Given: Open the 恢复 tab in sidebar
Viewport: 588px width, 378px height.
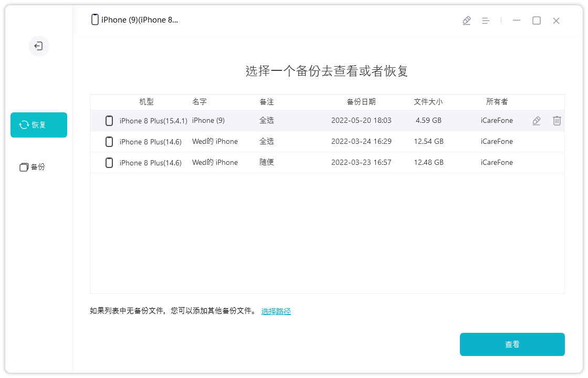Looking at the screenshot, I should (x=38, y=125).
